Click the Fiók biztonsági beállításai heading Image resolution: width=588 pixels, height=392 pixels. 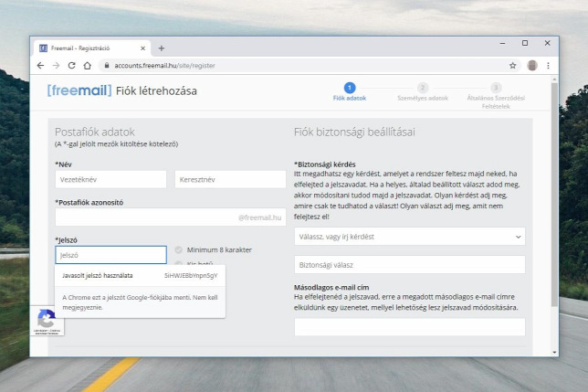[354, 132]
